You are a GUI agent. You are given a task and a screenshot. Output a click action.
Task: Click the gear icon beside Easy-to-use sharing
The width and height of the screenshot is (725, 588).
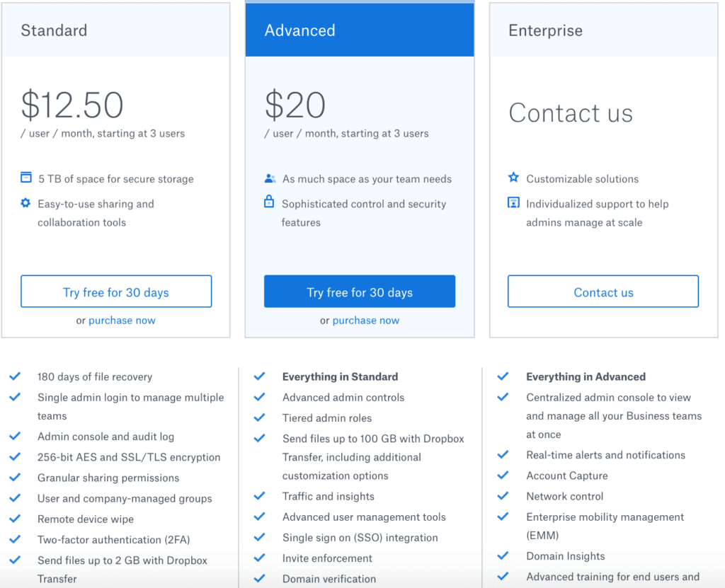25,203
